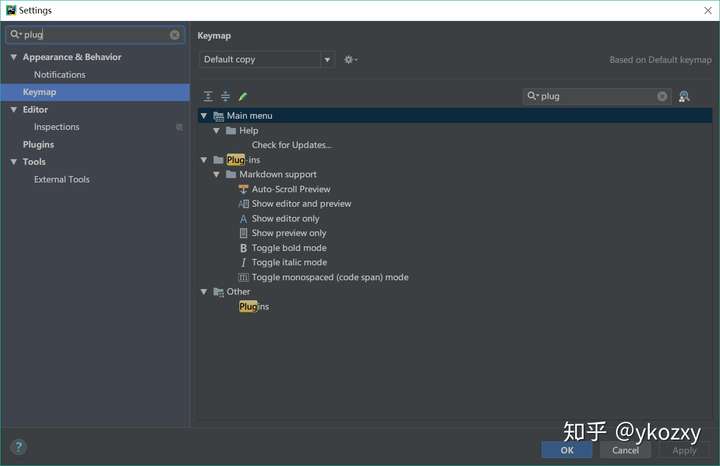The width and height of the screenshot is (720, 466).
Task: Select the Tools sidebar label
Action: (x=34, y=162)
